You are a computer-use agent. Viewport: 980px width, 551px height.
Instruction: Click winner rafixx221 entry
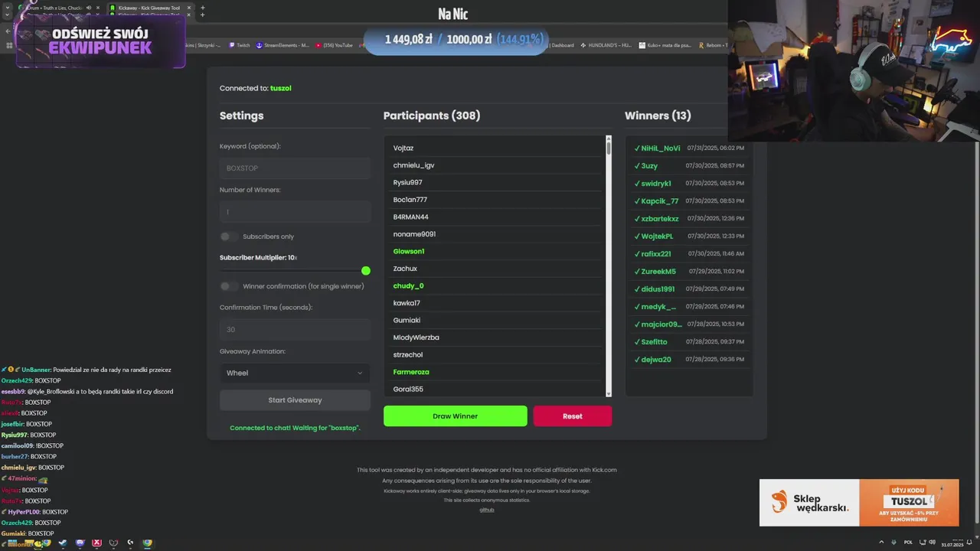(x=689, y=254)
